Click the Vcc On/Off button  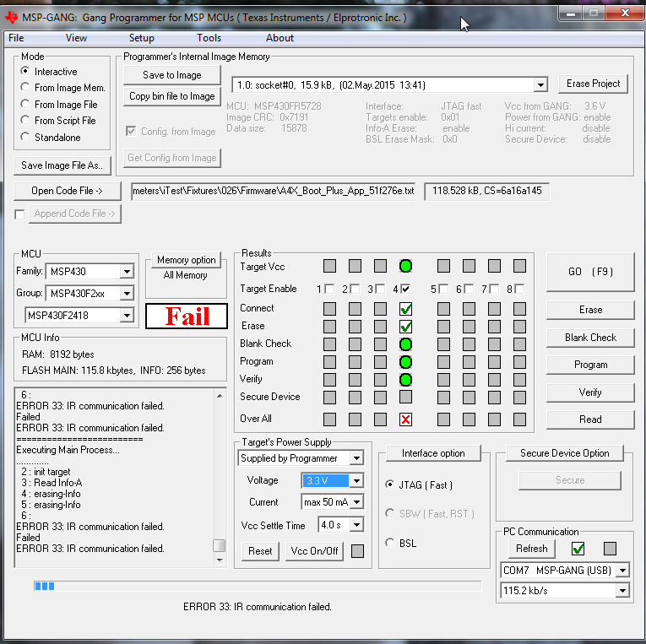(x=314, y=551)
